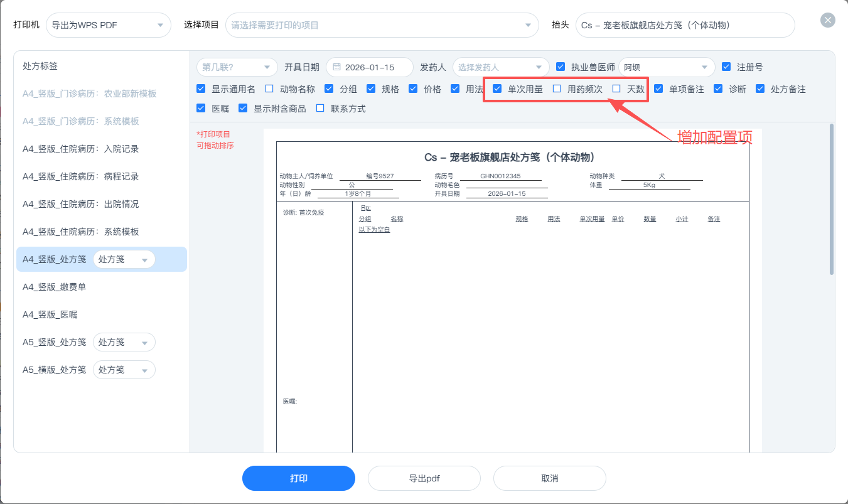
Task: Close the print dialog with X icon
Action: tap(828, 20)
